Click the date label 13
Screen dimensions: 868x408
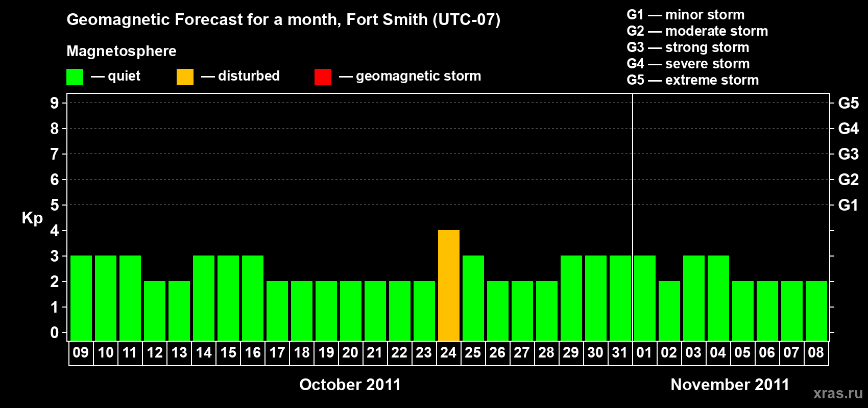179,352
